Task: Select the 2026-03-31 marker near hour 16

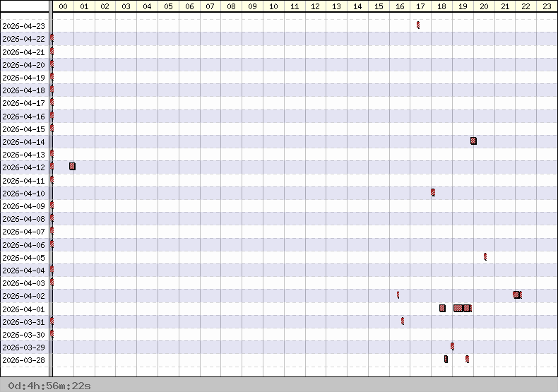Action: (403, 321)
